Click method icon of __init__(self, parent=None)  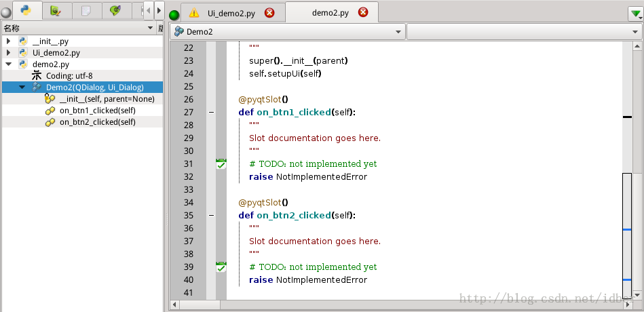[x=50, y=99]
